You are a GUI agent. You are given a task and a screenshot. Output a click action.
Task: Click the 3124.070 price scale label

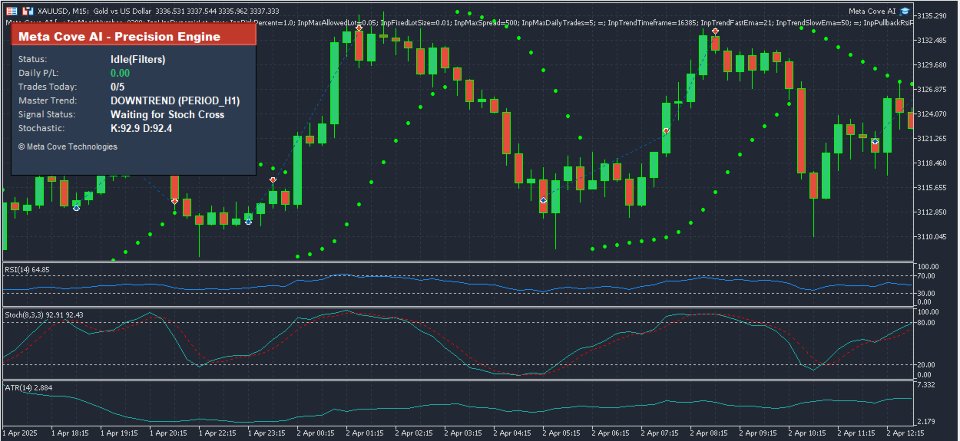pos(932,114)
